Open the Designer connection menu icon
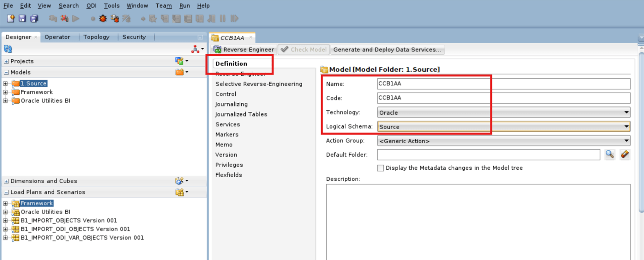Screen dimensions: 644x260 tap(197, 49)
